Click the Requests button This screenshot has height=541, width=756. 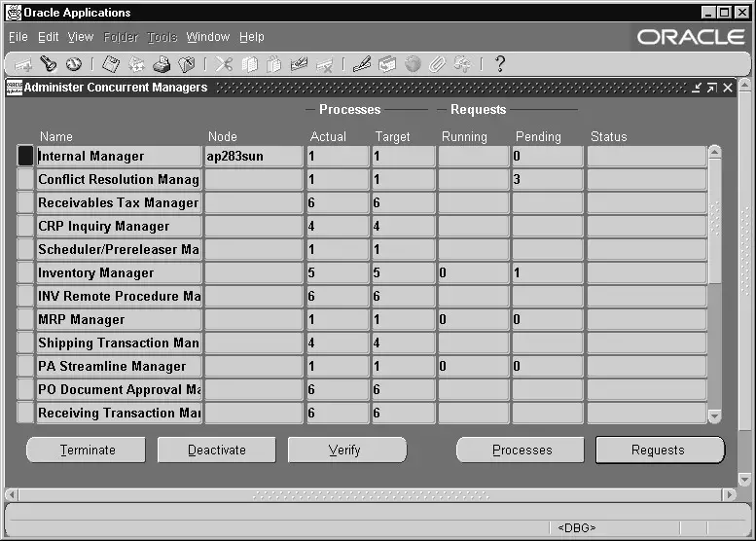coord(660,450)
